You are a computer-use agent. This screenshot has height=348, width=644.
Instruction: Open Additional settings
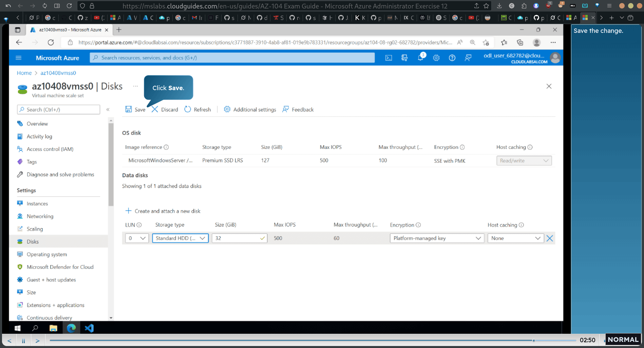point(250,109)
